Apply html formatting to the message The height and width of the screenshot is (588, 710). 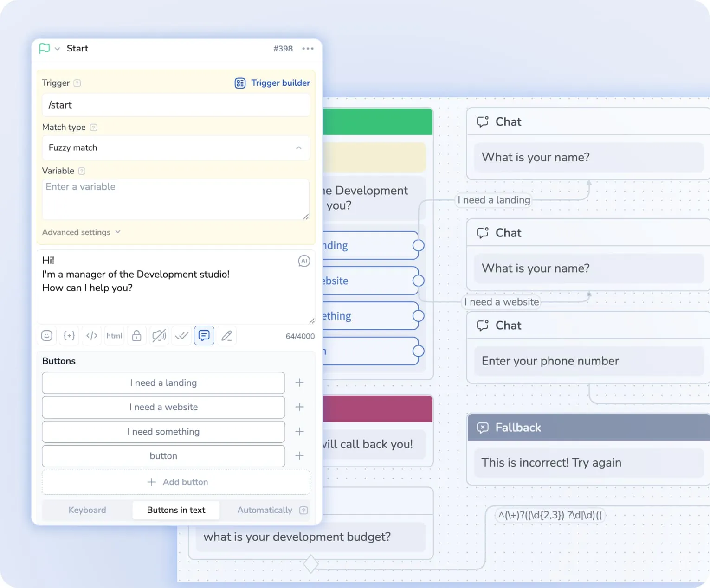coord(114,335)
